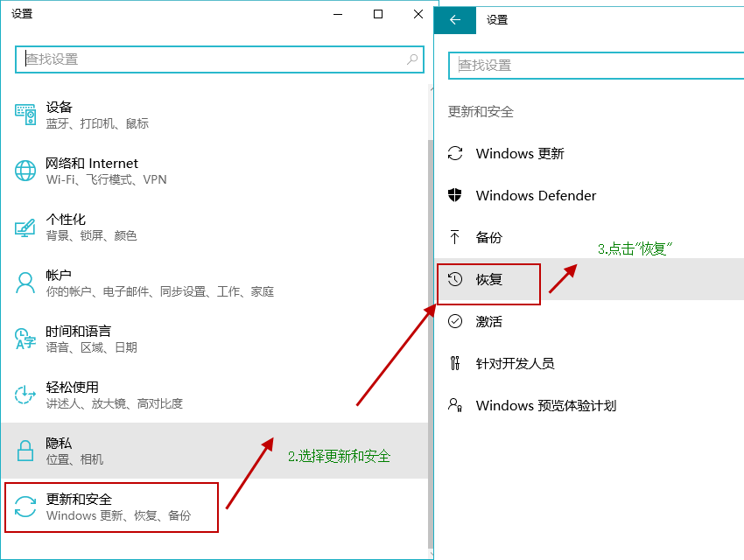The image size is (744, 560).
Task: Open 轻松使用 settings
Action: (x=214, y=395)
